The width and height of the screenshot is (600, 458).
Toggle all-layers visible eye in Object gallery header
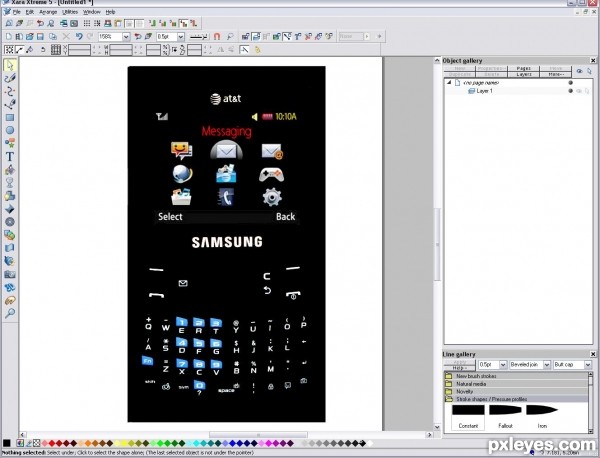click(579, 71)
